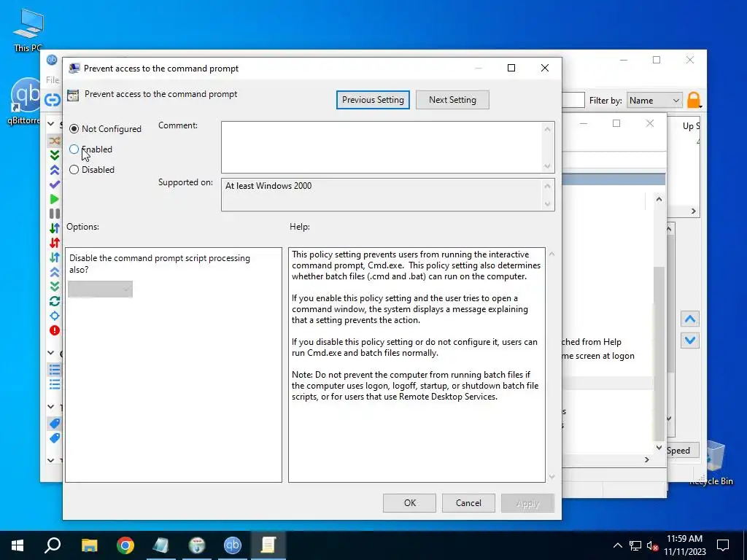Select the Stalled Downloading filter icon
This screenshot has height=560, width=747.
55,287
